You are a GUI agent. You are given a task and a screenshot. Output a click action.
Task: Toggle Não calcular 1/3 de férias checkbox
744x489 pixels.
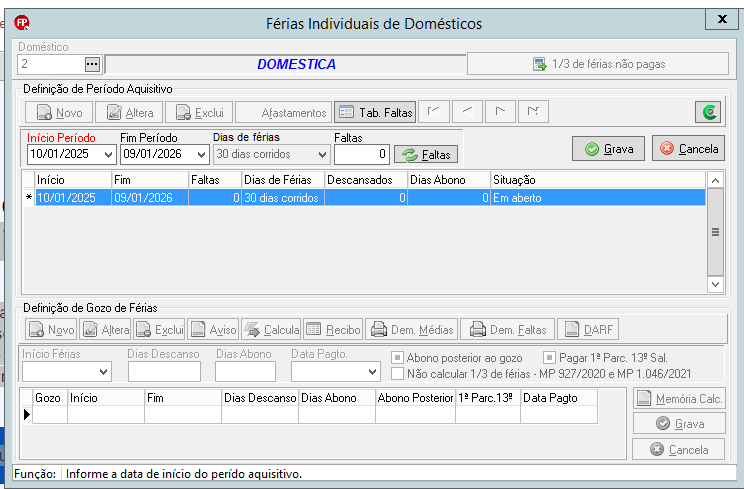(397, 374)
